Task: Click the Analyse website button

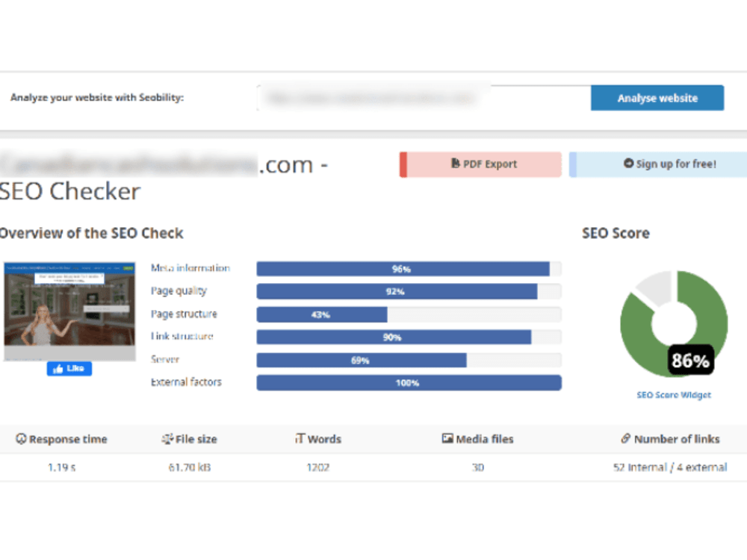Action: pyautogui.click(x=657, y=98)
